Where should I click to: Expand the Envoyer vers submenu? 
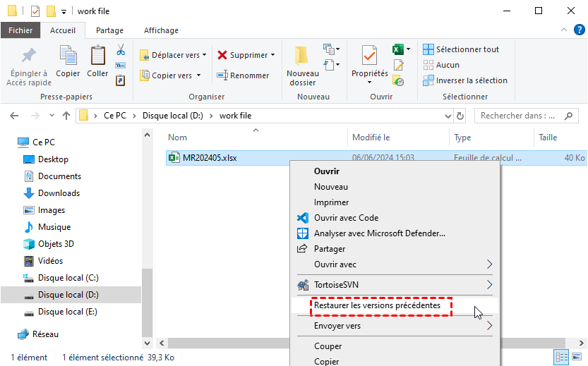(395, 326)
